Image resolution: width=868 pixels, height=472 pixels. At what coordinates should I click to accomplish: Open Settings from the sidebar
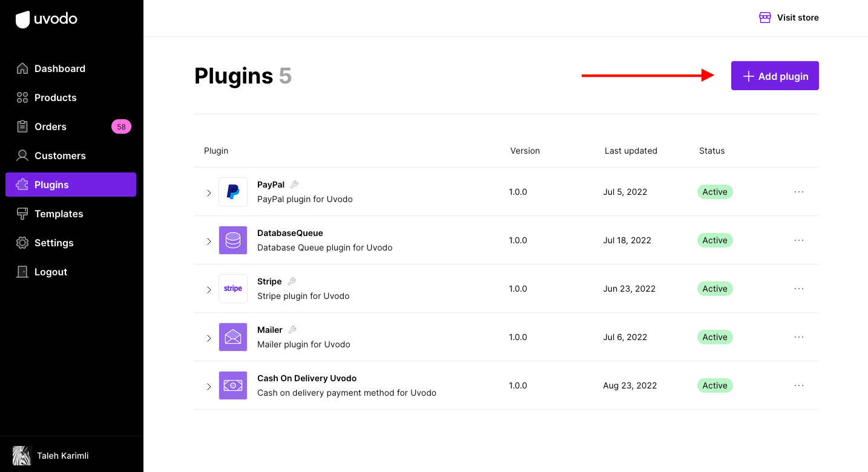tap(71, 243)
